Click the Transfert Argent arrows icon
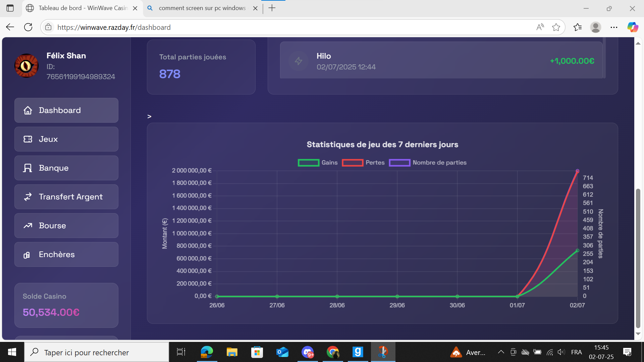644x362 pixels. pyautogui.click(x=28, y=197)
